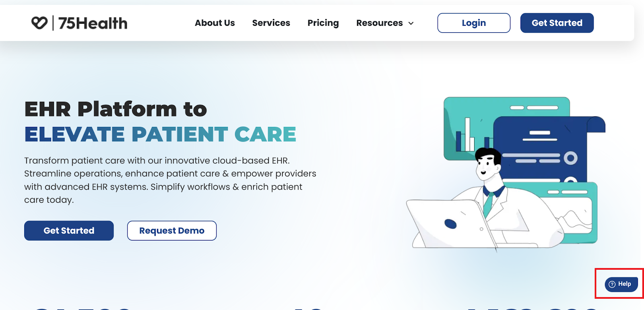The width and height of the screenshot is (644, 310).
Task: Click the Request Demo button
Action: (x=172, y=231)
